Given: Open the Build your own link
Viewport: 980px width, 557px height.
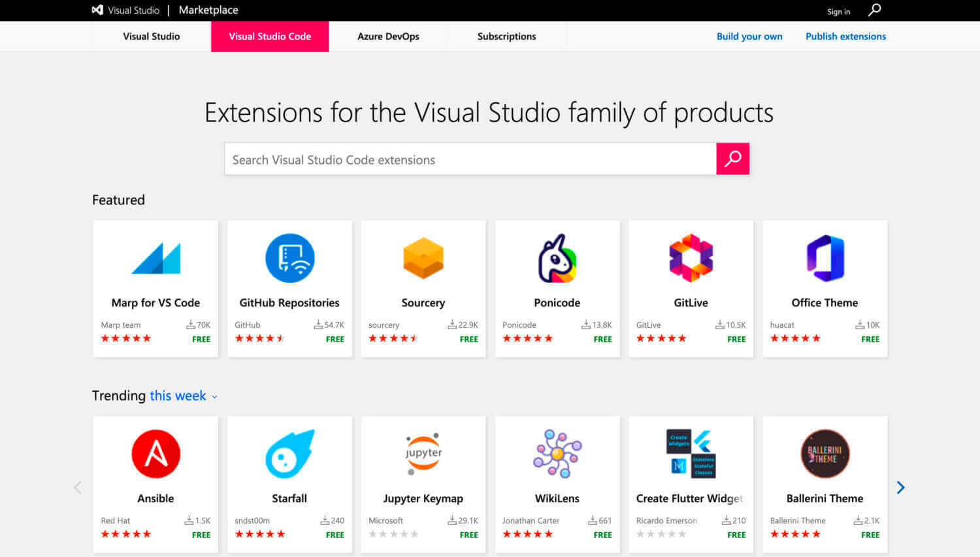Looking at the screenshot, I should 749,37.
